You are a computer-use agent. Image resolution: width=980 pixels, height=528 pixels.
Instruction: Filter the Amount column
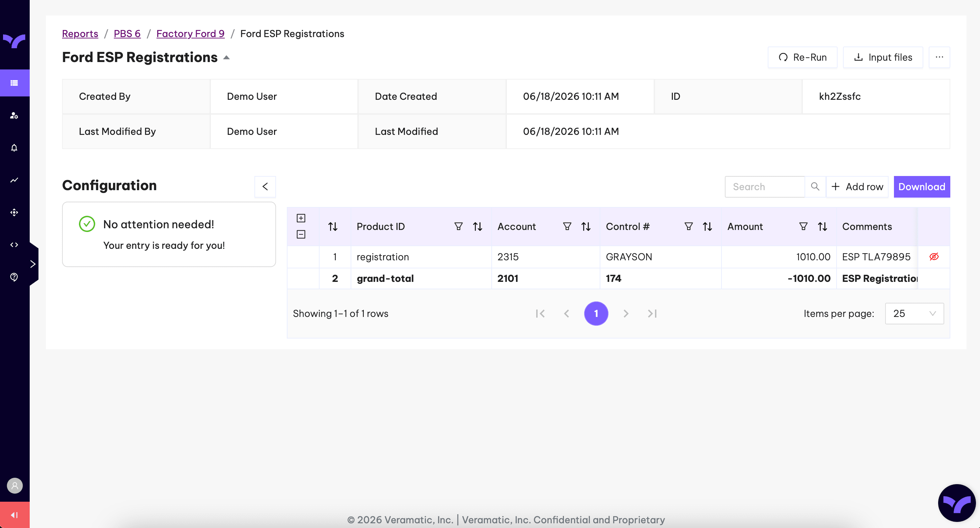point(803,227)
